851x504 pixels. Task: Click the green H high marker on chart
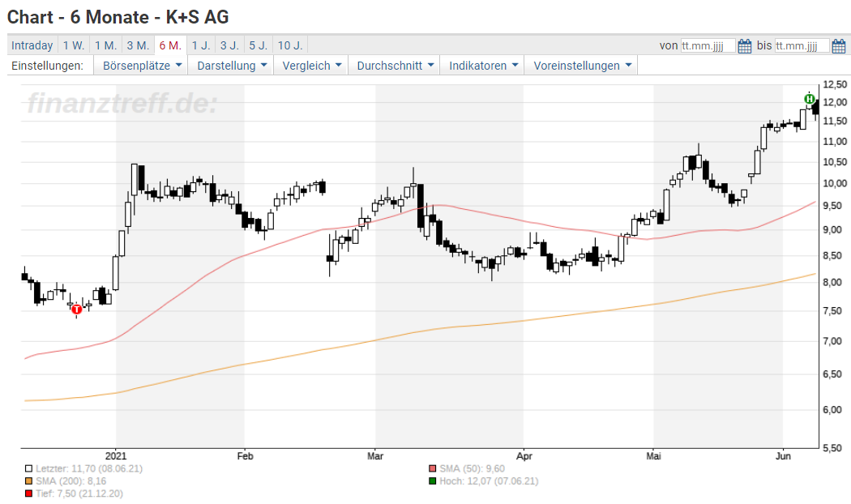(x=809, y=99)
